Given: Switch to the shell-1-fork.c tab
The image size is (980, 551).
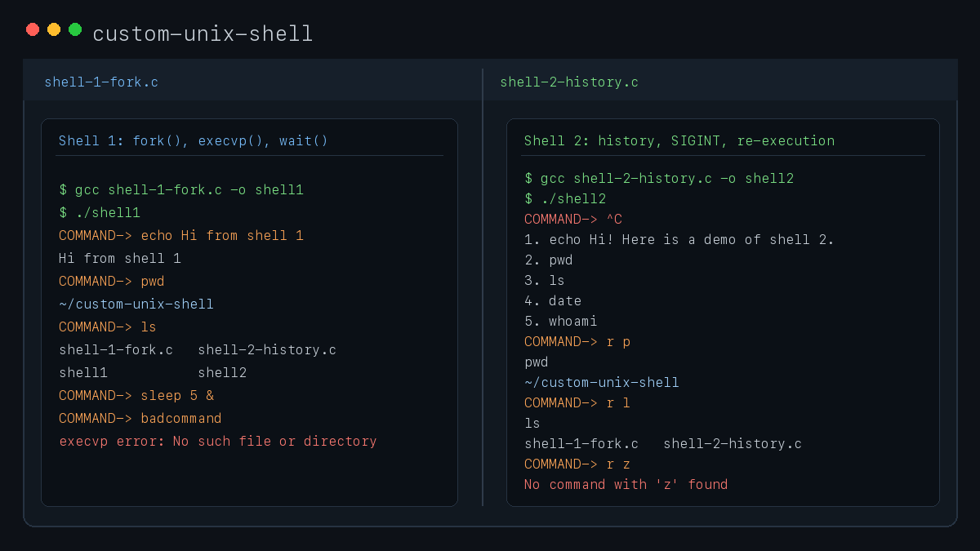Looking at the screenshot, I should coord(101,82).
